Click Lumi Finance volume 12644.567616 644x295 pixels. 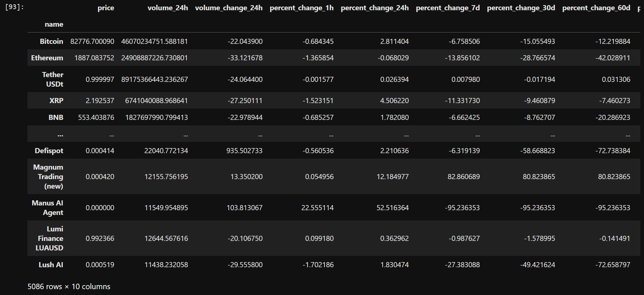(x=166, y=238)
